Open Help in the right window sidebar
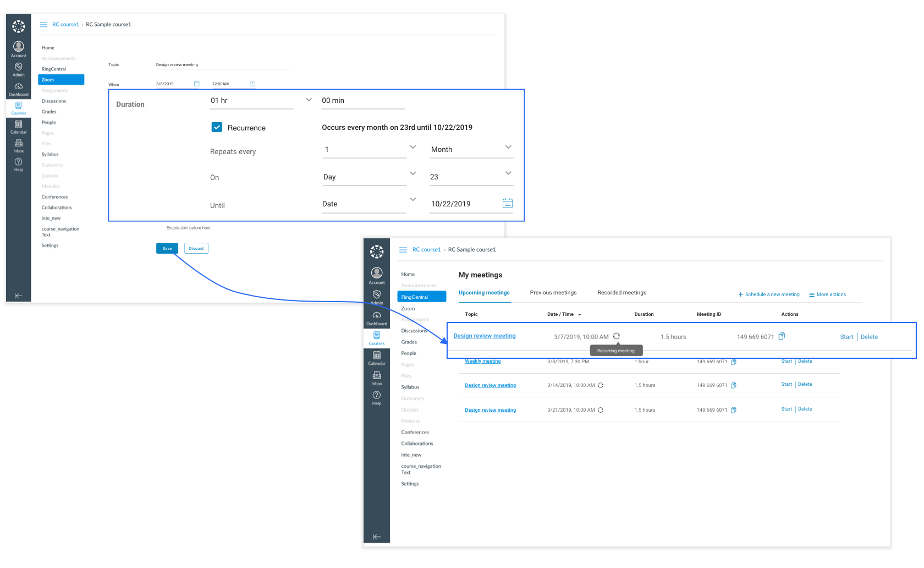This screenshot has height=568, width=924. (x=377, y=398)
